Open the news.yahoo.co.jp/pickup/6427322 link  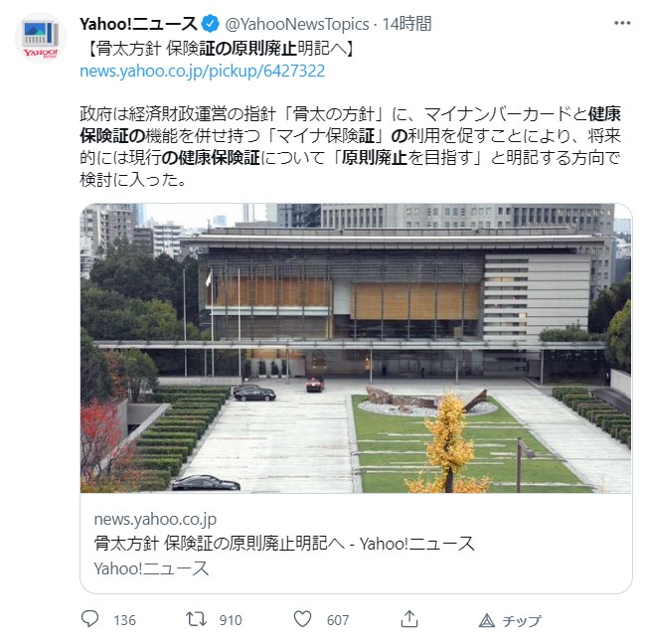[203, 72]
